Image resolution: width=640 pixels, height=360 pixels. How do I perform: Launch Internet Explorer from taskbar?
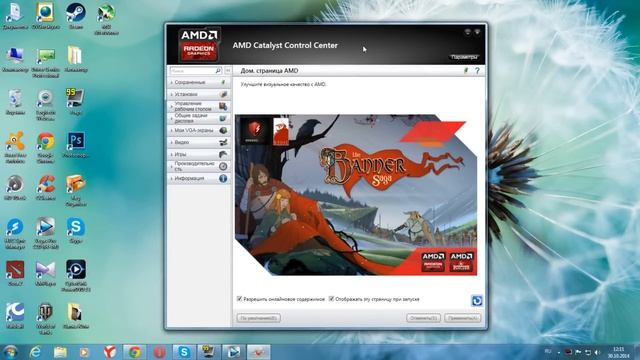click(36, 352)
